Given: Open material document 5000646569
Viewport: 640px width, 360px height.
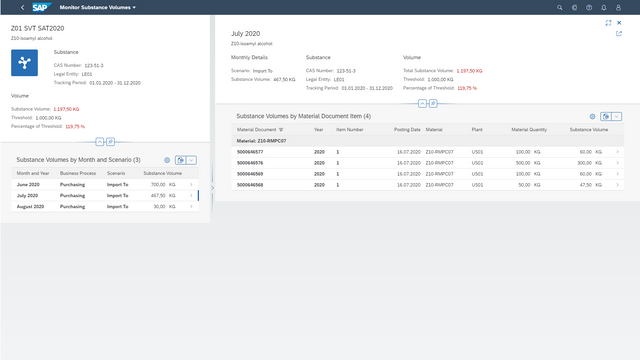Looking at the screenshot, I should 250,174.
